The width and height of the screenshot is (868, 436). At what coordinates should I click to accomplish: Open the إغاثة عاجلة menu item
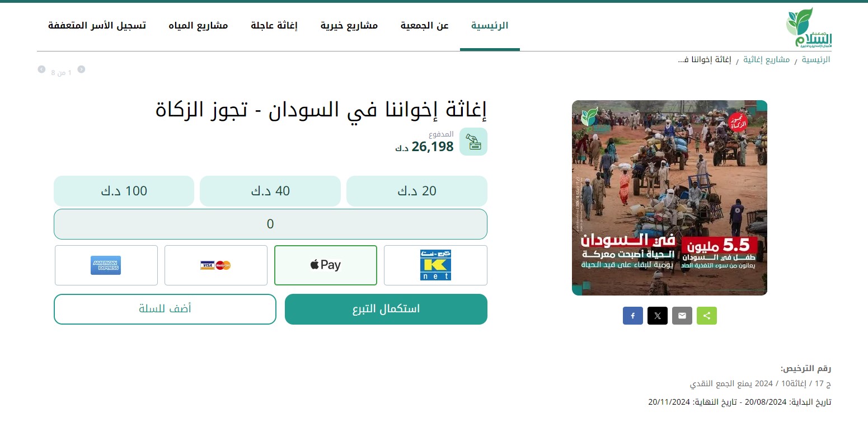click(274, 26)
